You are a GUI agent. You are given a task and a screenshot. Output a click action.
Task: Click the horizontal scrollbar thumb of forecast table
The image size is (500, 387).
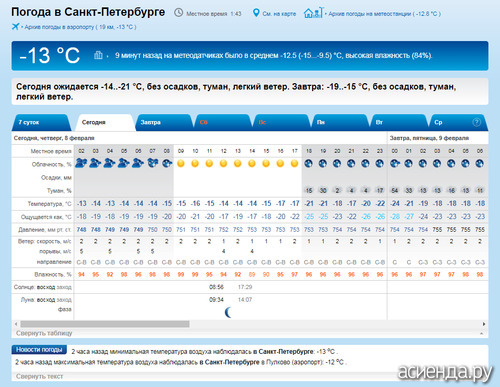105,324
